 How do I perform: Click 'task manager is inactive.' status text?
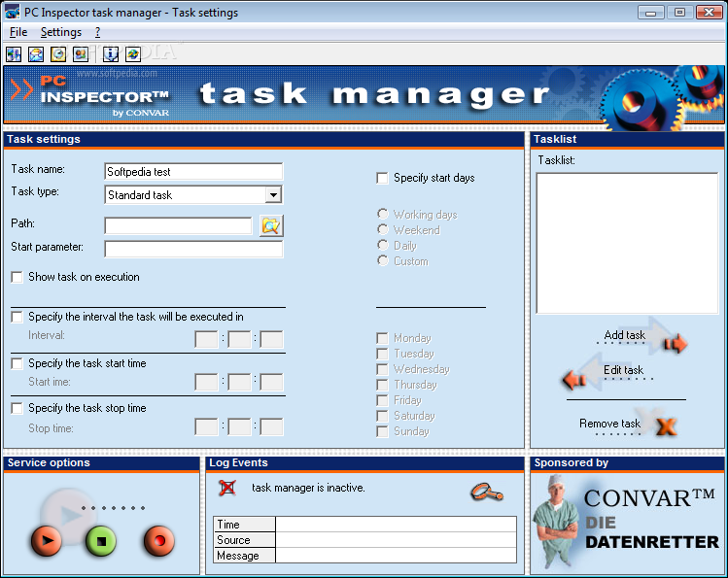pos(308,488)
